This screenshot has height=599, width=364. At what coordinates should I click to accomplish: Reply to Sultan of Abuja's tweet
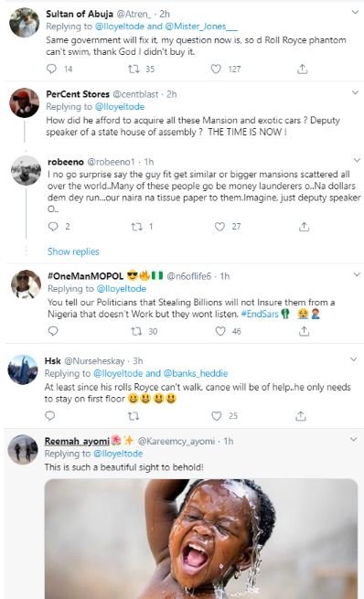[51, 69]
